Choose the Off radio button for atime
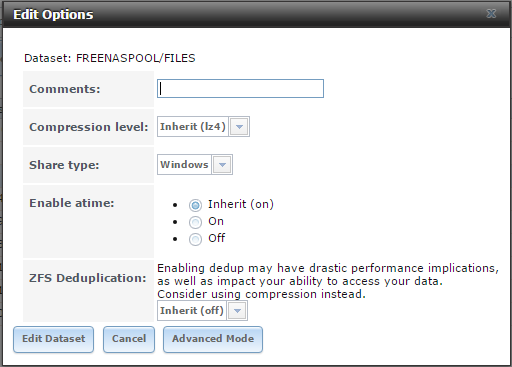Viewport: 512px width, 367px height. point(195,239)
